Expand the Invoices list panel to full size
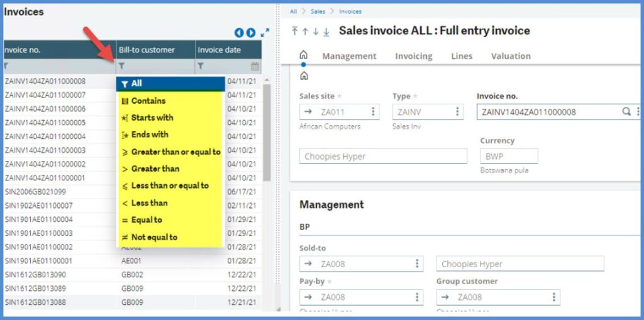 pos(265,33)
